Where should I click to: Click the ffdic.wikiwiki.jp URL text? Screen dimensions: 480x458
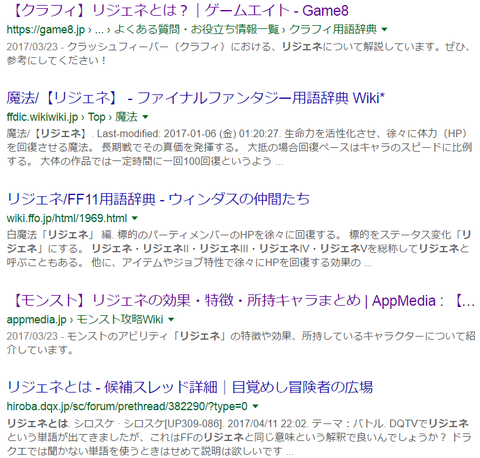42,117
